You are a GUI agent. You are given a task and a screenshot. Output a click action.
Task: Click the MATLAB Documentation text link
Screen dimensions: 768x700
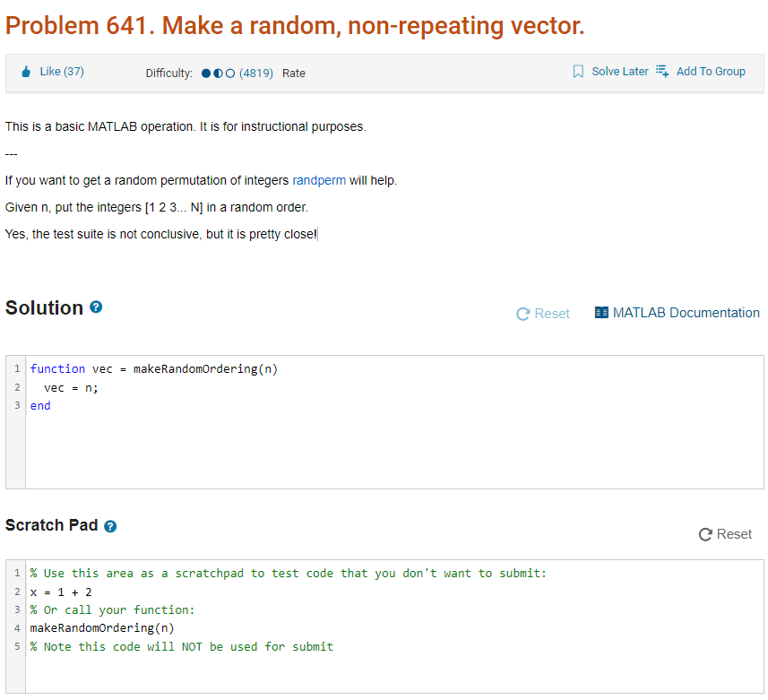(686, 313)
